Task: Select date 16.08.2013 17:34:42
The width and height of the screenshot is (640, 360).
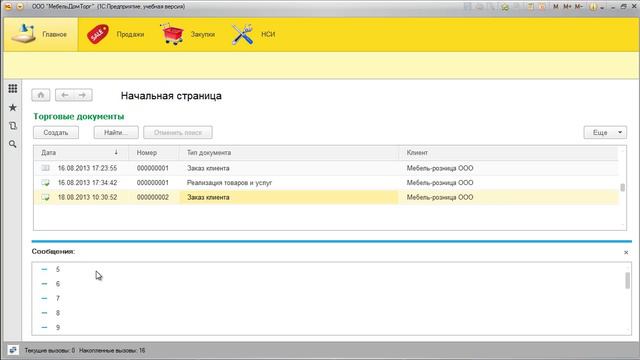Action: pos(87,183)
